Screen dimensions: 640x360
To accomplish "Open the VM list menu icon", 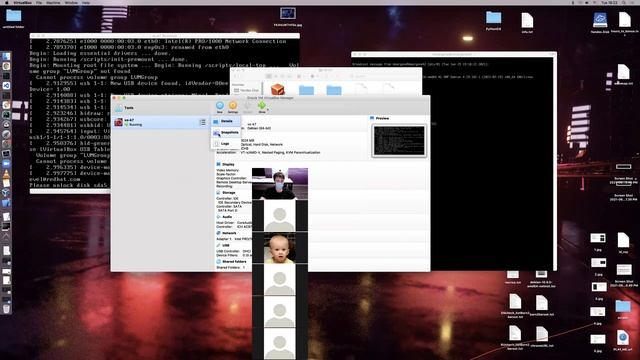I will click(202, 122).
